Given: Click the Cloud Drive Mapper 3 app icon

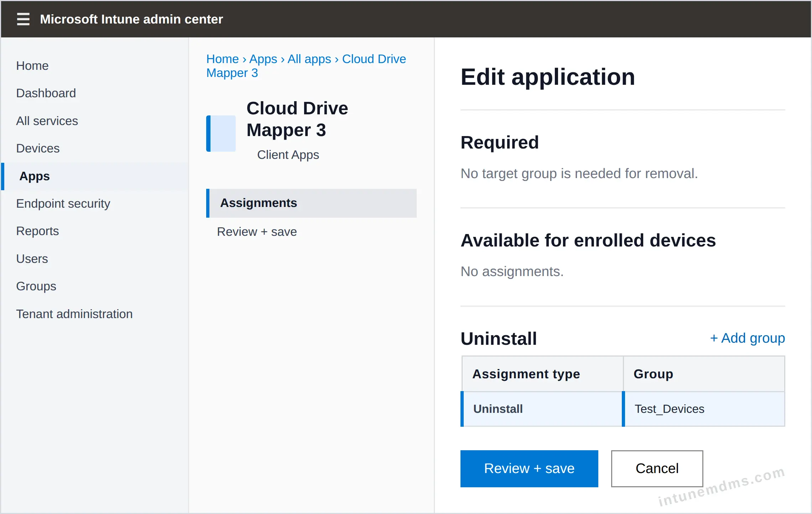Looking at the screenshot, I should pos(221,133).
